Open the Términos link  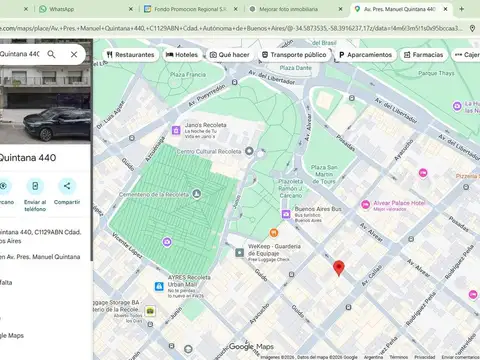[399, 357]
